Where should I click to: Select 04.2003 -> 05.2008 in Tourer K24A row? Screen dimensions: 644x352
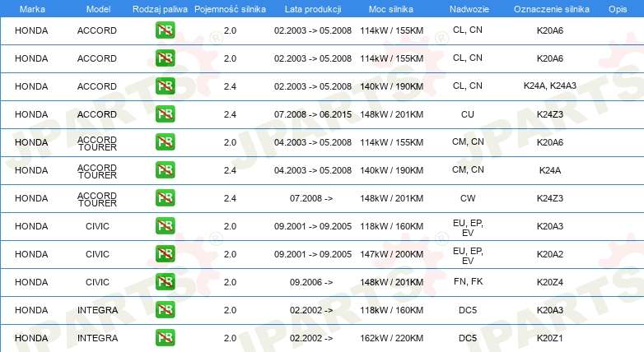pos(313,170)
